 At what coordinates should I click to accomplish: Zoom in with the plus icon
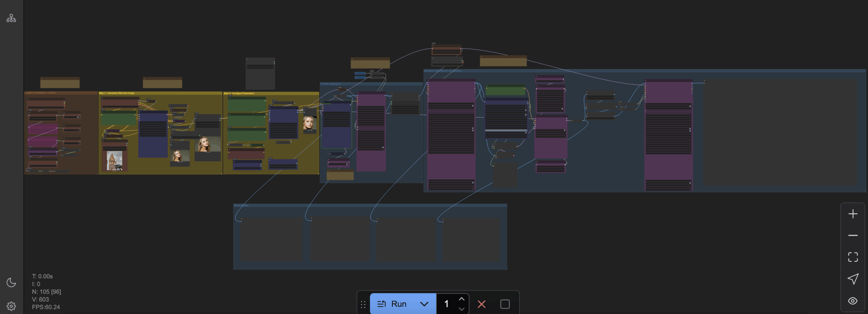coord(853,214)
